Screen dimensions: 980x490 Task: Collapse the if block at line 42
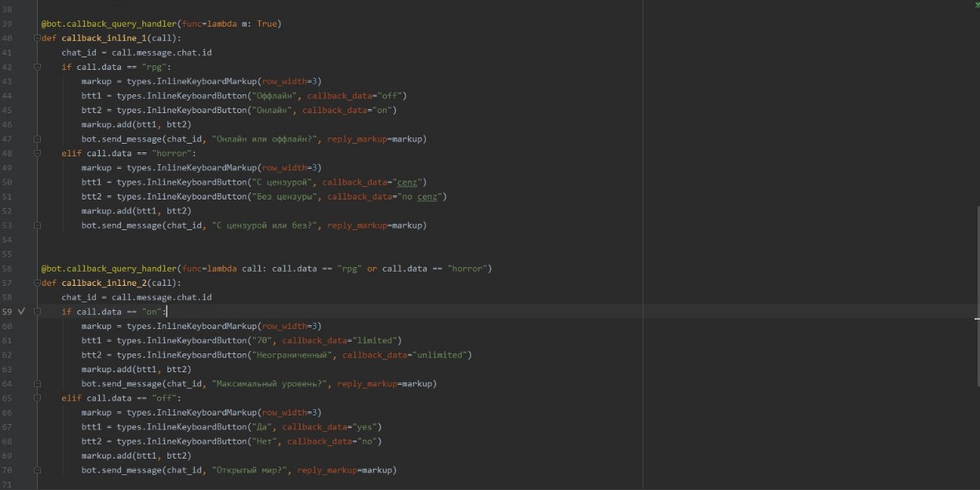coord(37,68)
